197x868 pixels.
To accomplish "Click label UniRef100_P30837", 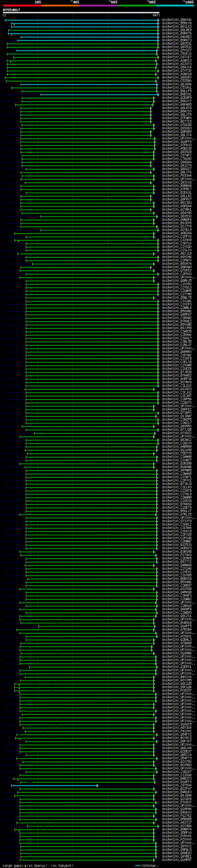I will pos(177,802).
